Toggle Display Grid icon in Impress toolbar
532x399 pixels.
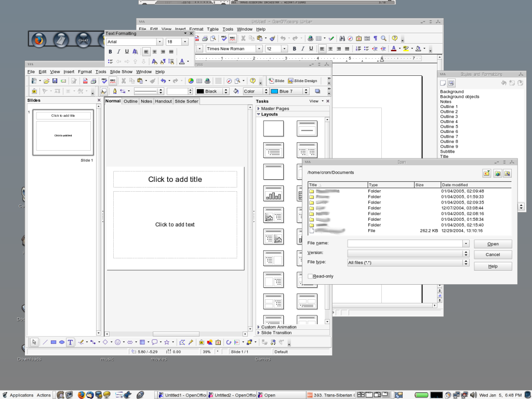[219, 81]
